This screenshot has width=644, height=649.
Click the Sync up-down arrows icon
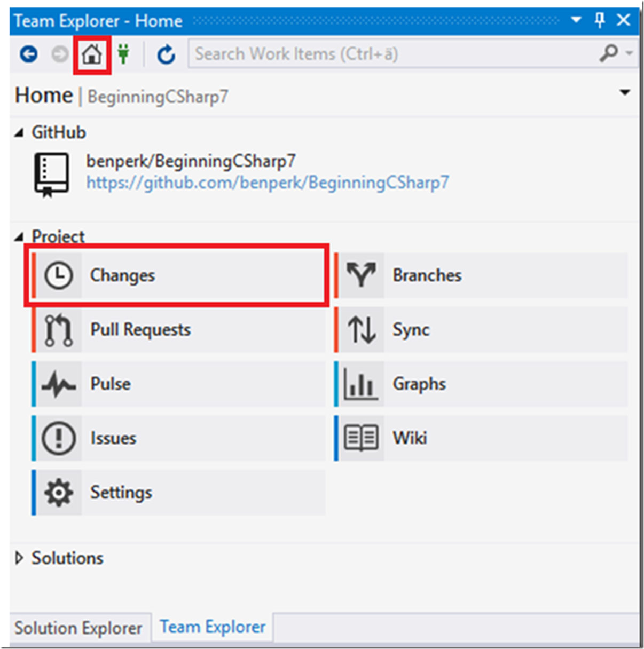[362, 330]
